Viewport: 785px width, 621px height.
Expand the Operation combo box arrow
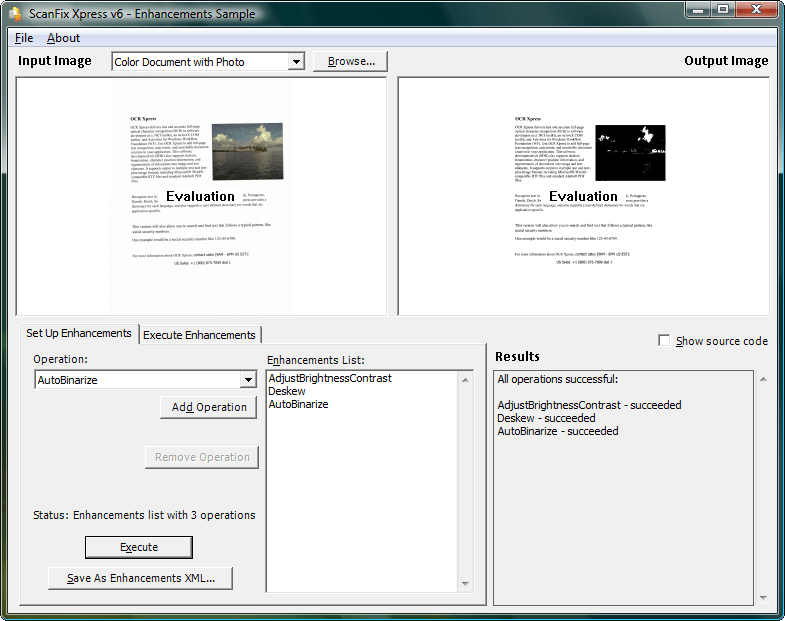(248, 380)
